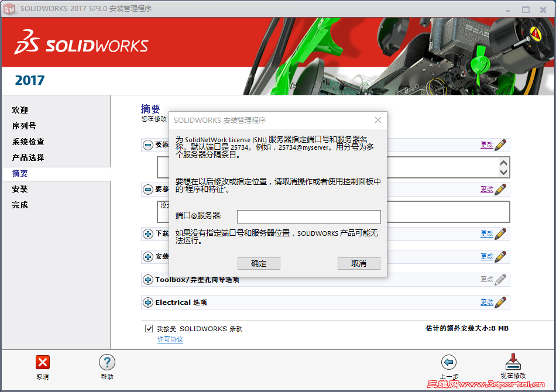556x392 pixels.
Task: Select the 系统检查 step in sidebar
Action: point(28,142)
